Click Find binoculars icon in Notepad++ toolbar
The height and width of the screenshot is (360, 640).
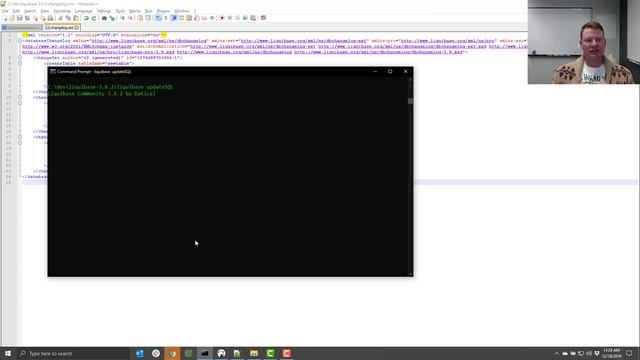tap(104, 18)
